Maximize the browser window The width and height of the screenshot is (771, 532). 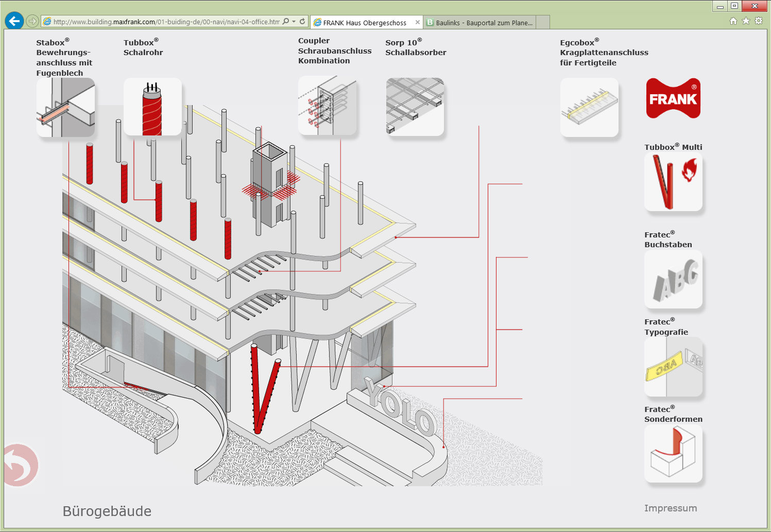coord(734,6)
